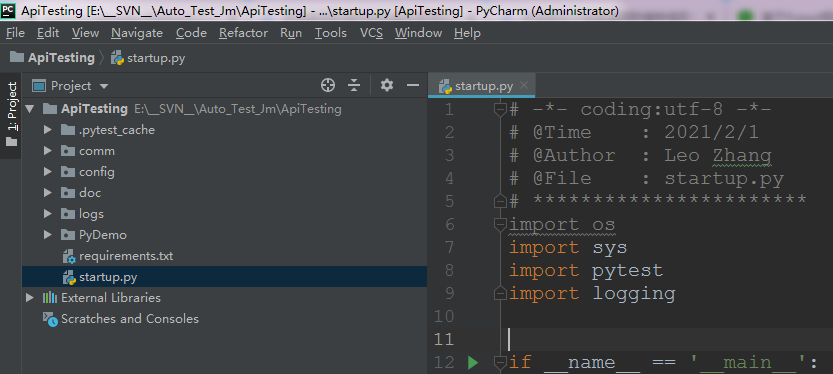The image size is (833, 374).
Task: Click the External Libraries bar-chart icon
Action: click(50, 298)
